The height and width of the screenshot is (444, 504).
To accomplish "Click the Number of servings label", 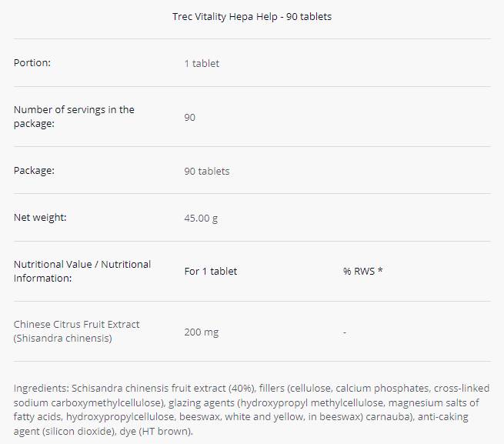I will pos(74,116).
